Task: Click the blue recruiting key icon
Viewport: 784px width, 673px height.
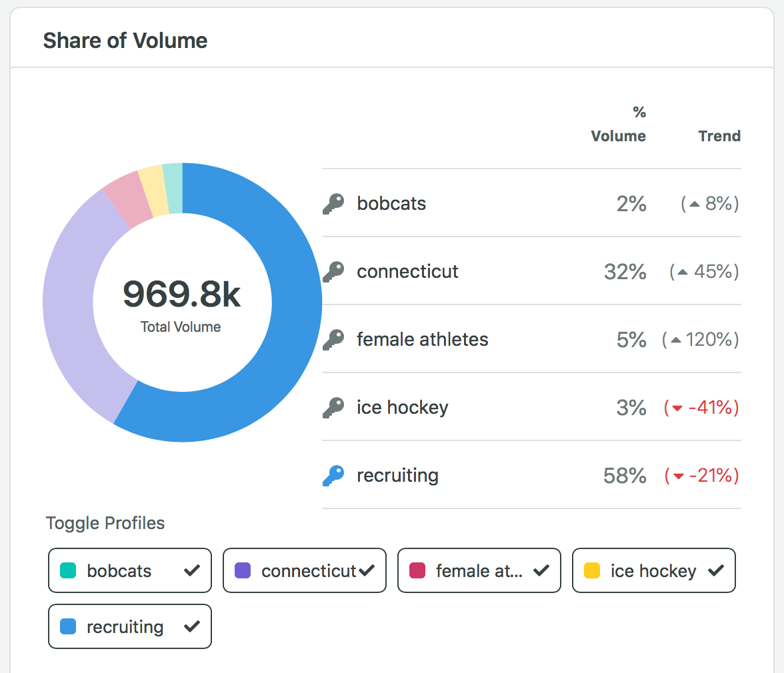Action: [333, 476]
